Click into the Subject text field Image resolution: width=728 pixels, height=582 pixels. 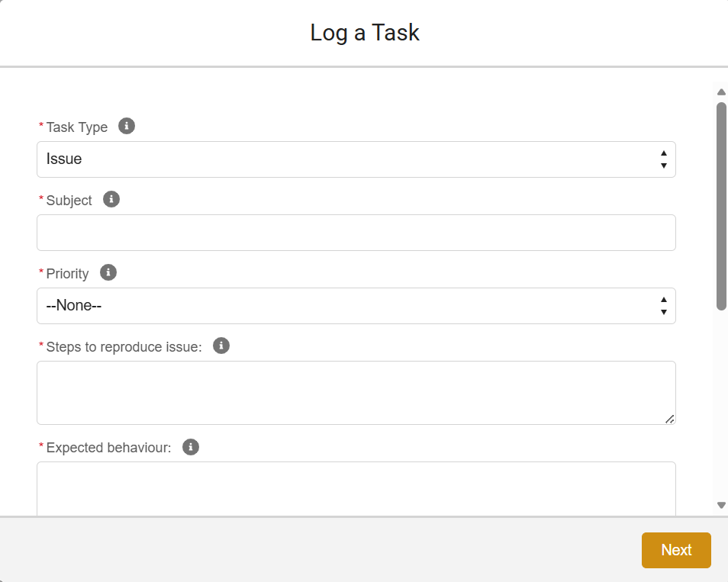click(356, 233)
